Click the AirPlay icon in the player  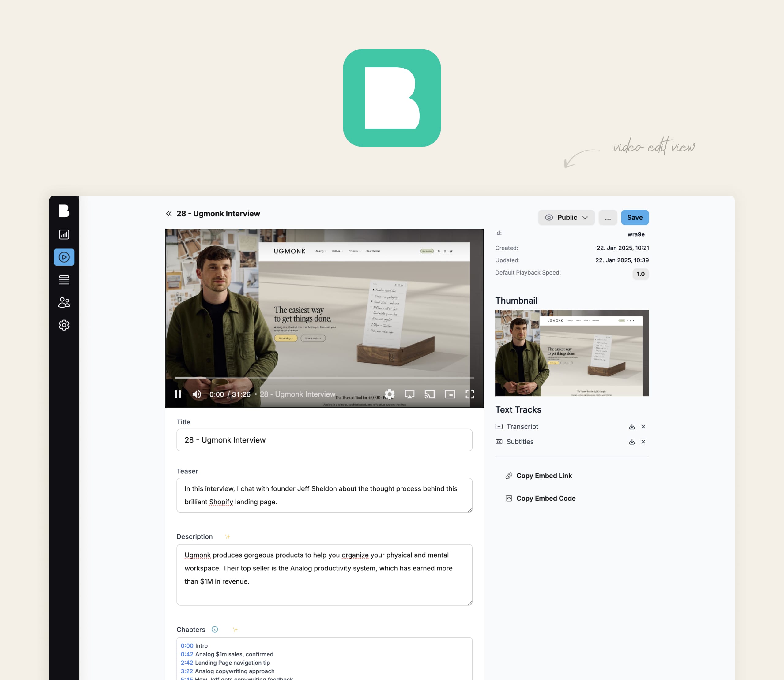pos(410,394)
